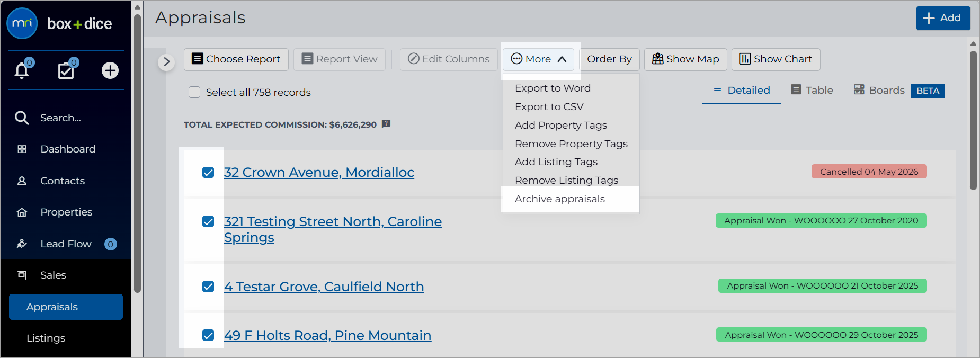Click the quick add plus circle icon

110,70
